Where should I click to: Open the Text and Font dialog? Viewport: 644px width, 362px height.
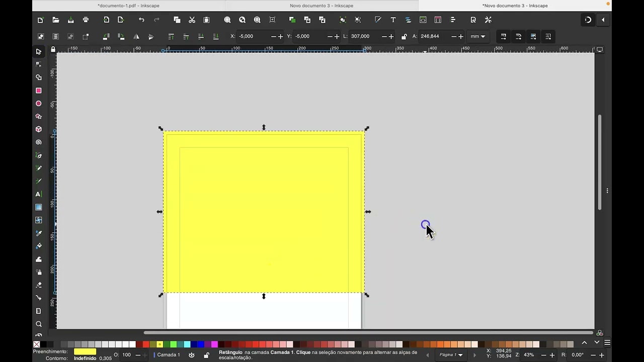(393, 20)
